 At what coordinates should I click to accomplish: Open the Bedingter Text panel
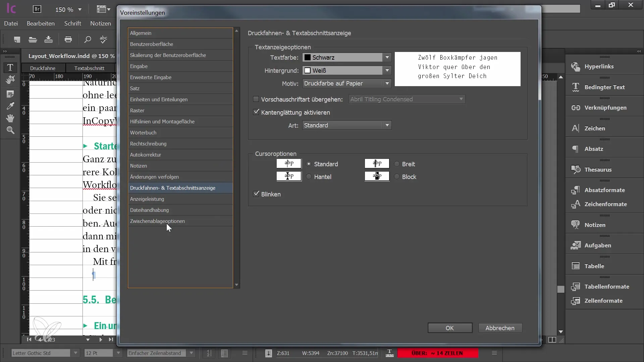605,87
